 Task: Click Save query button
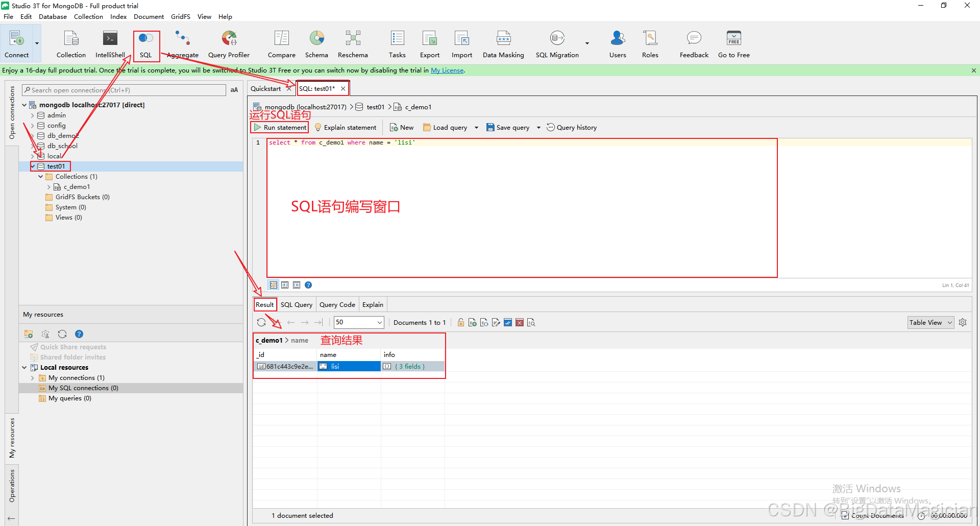[x=508, y=128]
